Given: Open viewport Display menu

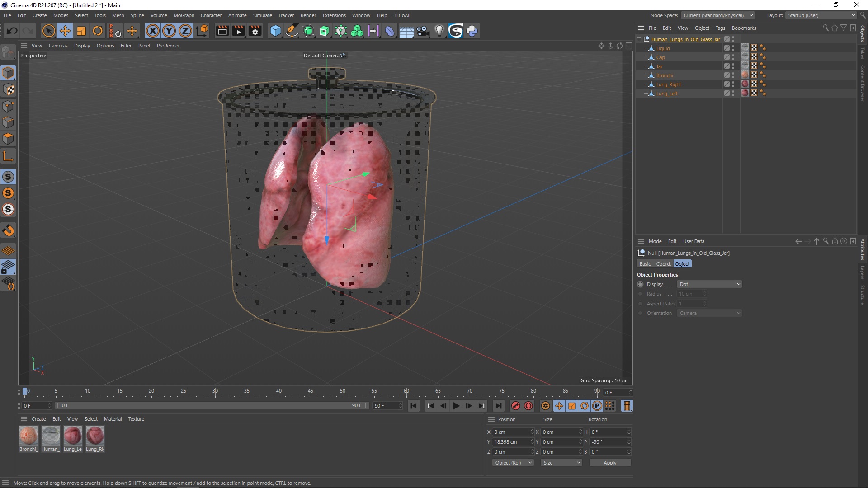Looking at the screenshot, I should 82,46.
